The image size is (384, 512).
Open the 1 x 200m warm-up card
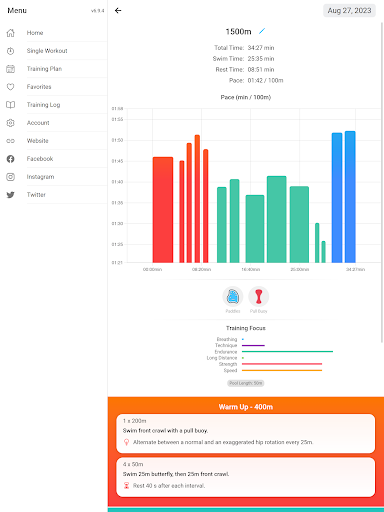coord(246,433)
